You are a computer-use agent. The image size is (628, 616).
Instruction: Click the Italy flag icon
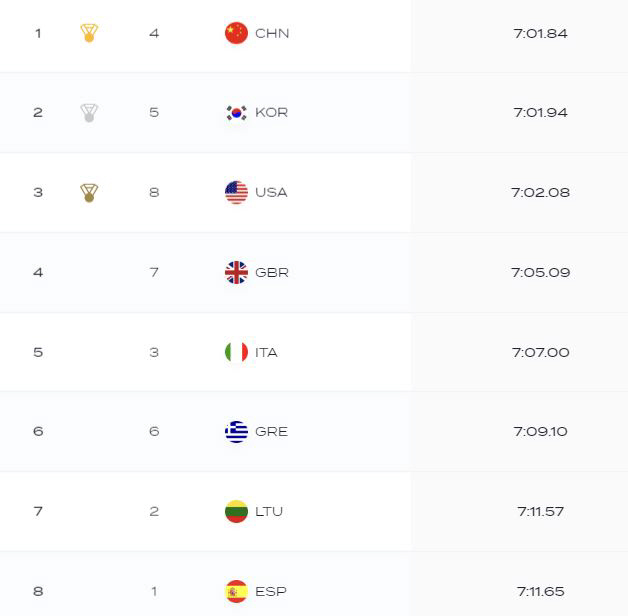pos(236,352)
